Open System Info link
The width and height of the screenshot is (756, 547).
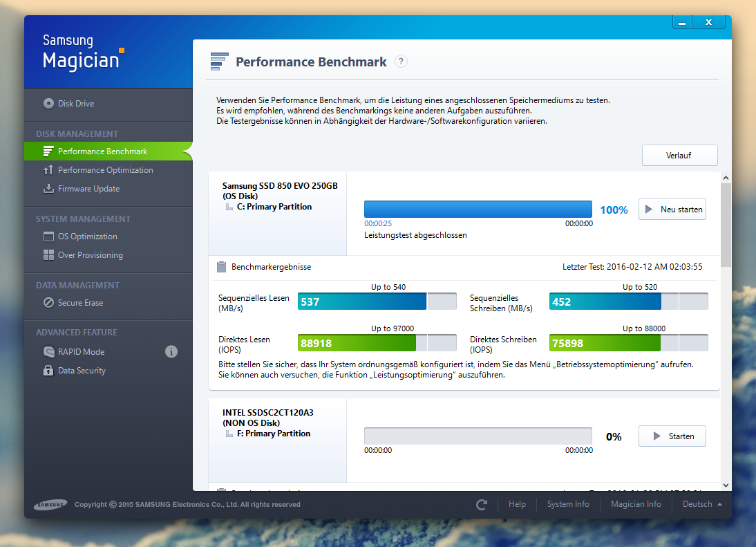click(x=568, y=504)
